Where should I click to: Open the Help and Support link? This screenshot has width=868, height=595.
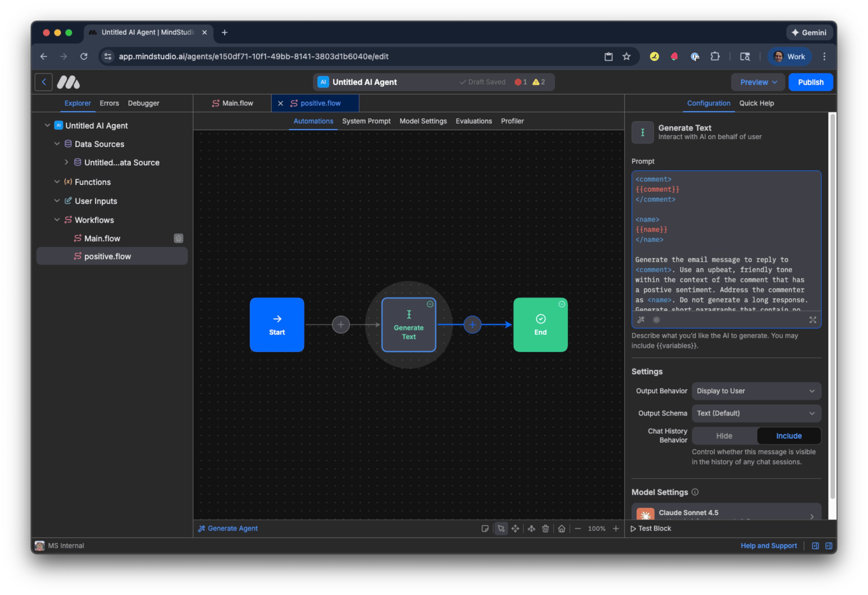click(769, 546)
